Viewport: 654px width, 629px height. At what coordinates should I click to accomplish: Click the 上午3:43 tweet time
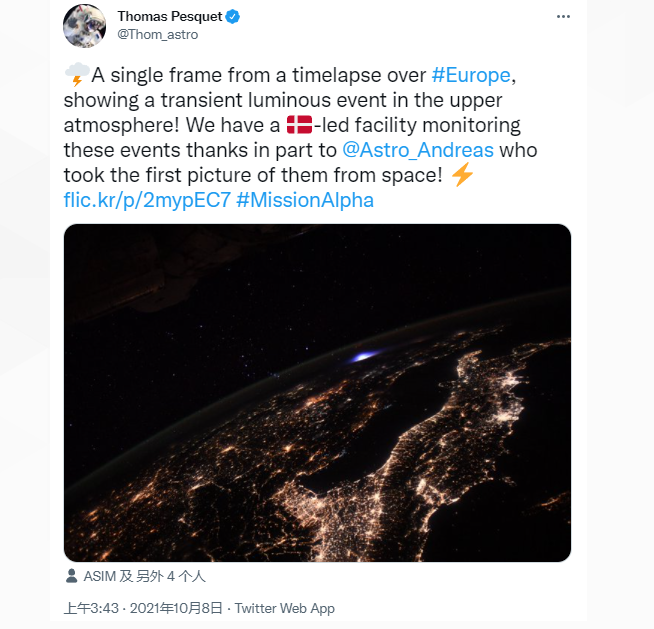point(91,608)
